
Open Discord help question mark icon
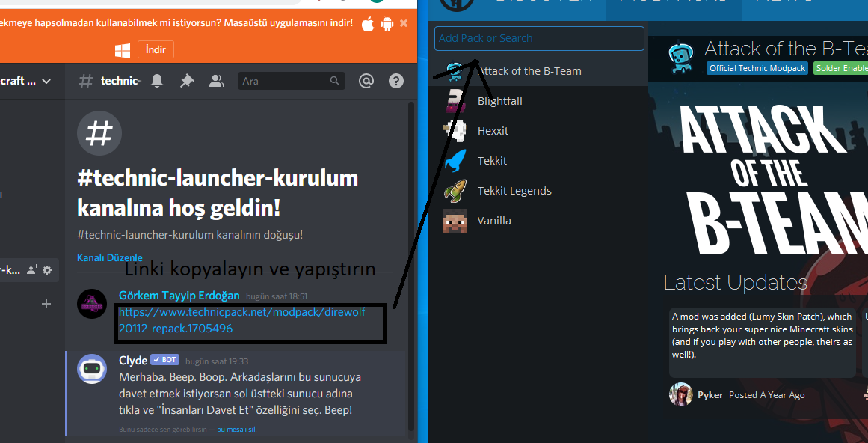(395, 81)
